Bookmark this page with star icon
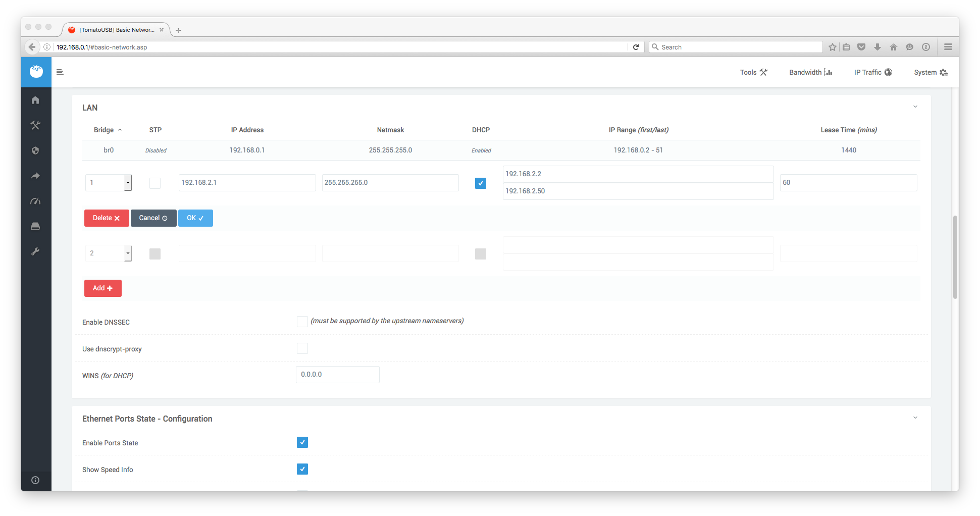This screenshot has height=516, width=980. (833, 47)
